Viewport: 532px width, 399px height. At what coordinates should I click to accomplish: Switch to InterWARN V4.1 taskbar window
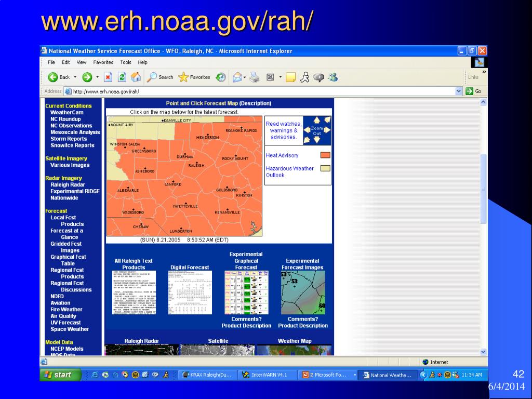pyautogui.click(x=267, y=375)
